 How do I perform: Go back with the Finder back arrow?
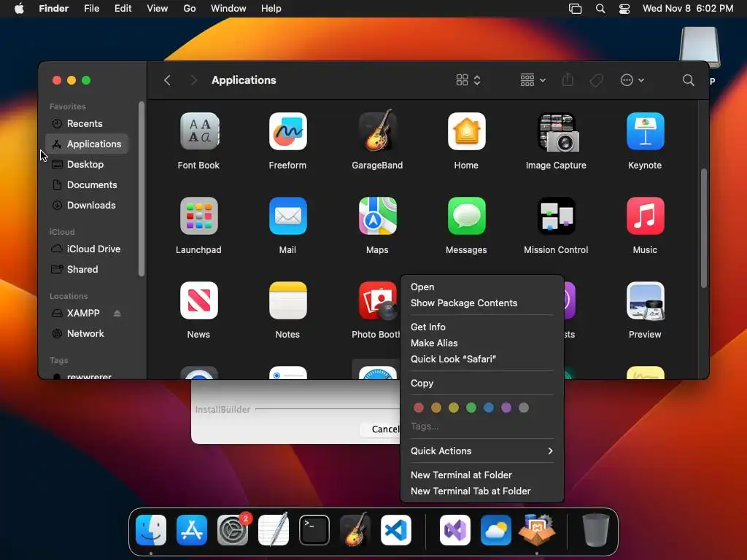167,80
